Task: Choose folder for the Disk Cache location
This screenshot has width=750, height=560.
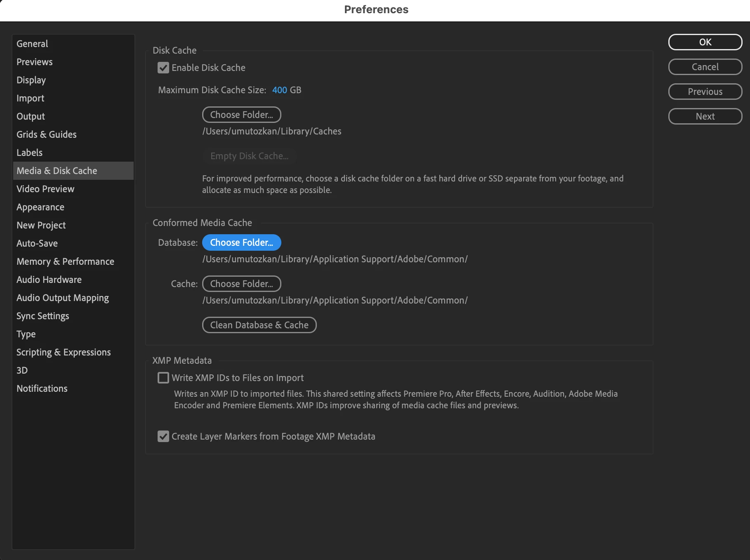Action: coord(242,115)
